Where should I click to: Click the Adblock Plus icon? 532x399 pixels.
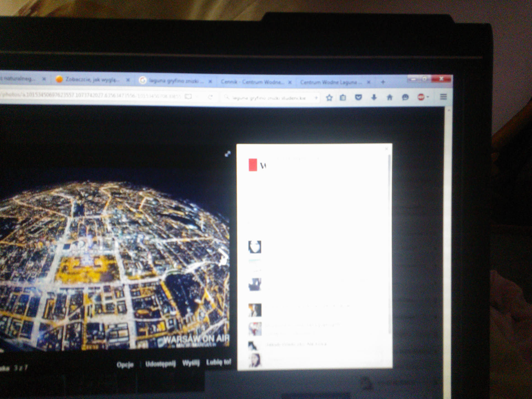(421, 97)
